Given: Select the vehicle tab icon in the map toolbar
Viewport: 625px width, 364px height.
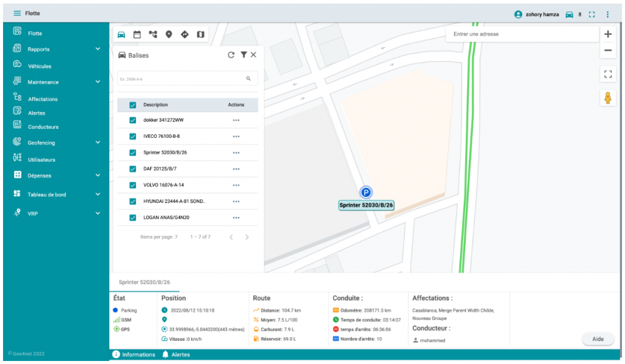Looking at the screenshot, I should [121, 35].
